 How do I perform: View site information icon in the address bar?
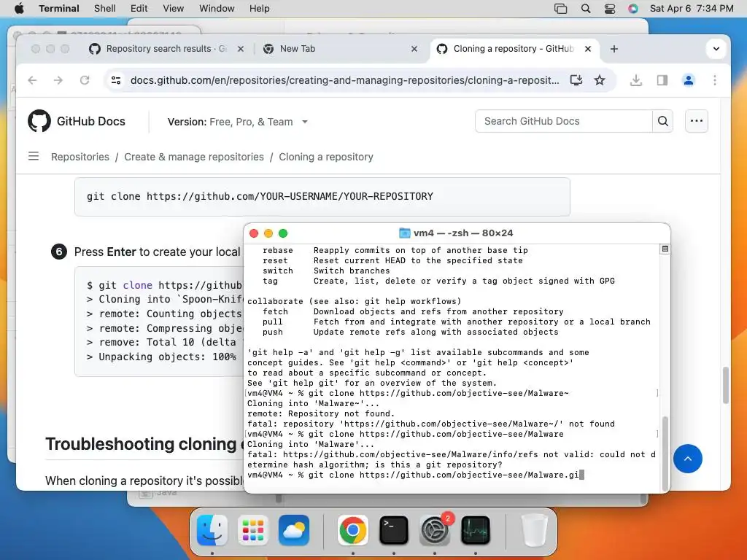coord(116,80)
